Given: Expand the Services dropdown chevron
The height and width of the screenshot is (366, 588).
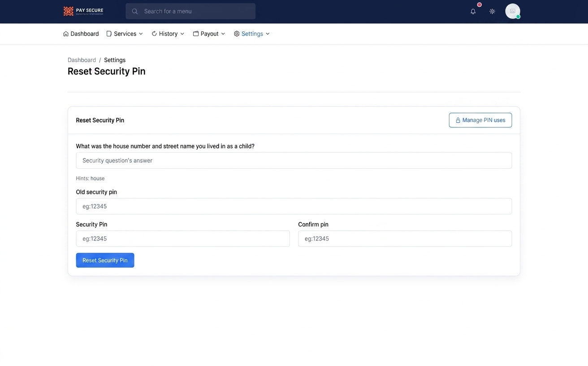Looking at the screenshot, I should 141,34.
